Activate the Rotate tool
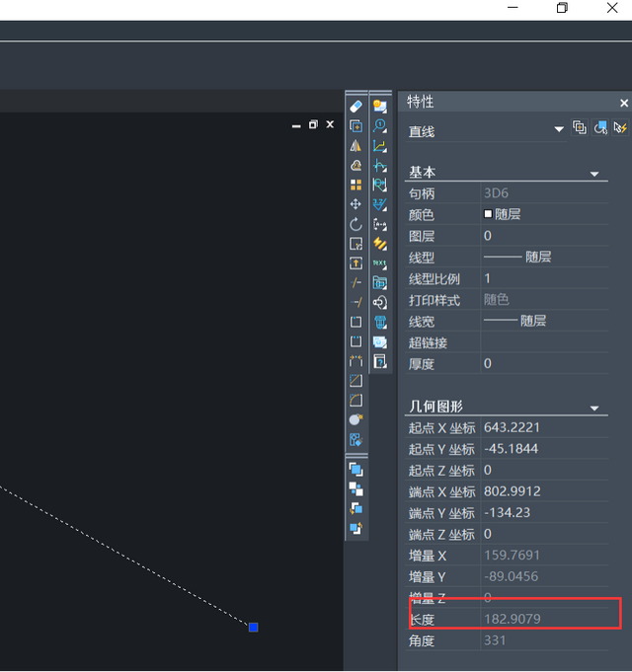The height and width of the screenshot is (672, 632). (355, 224)
